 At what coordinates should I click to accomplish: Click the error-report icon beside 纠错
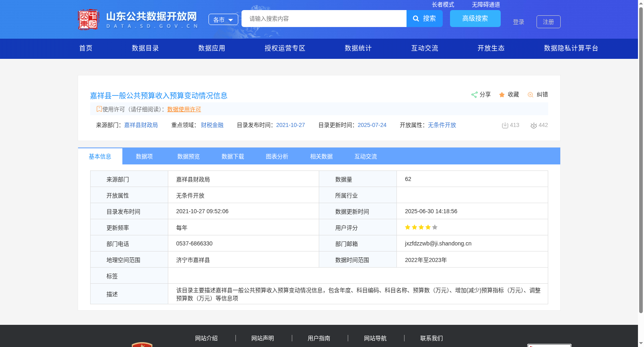tap(530, 95)
